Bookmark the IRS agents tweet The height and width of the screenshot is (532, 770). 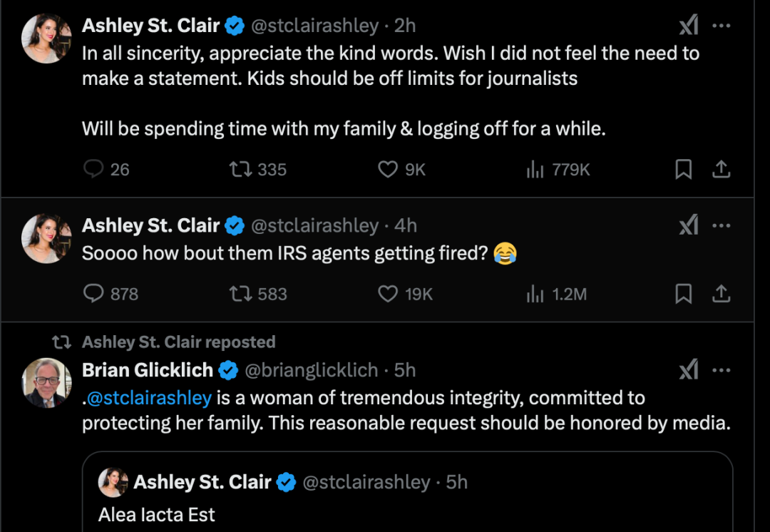pyautogui.click(x=684, y=294)
